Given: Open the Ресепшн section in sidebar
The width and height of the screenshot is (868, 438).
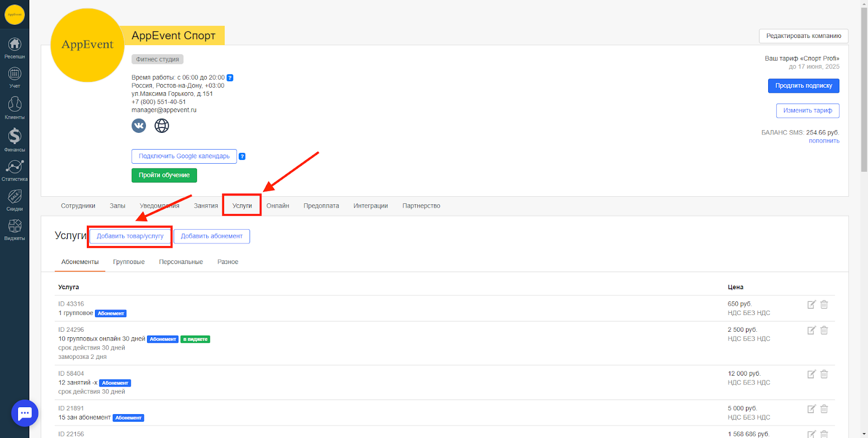Looking at the screenshot, I should [15, 48].
